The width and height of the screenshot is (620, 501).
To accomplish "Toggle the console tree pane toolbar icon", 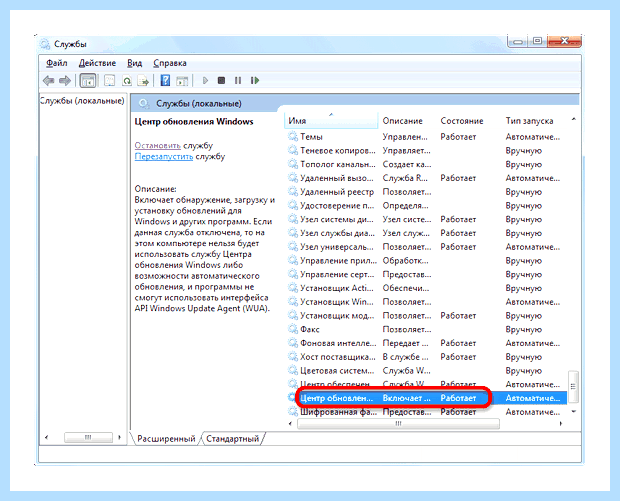I will [x=87, y=81].
